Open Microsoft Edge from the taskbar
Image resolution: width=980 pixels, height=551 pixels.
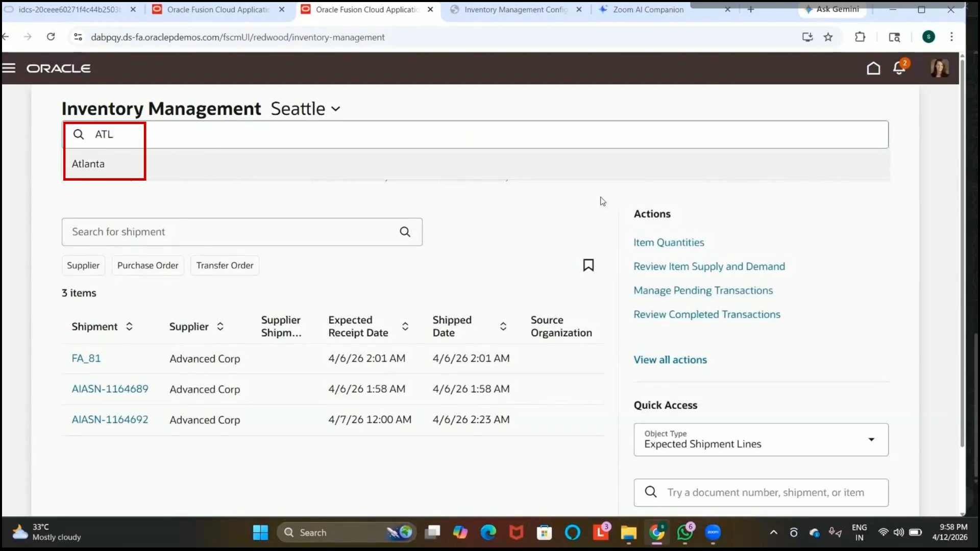point(488,533)
